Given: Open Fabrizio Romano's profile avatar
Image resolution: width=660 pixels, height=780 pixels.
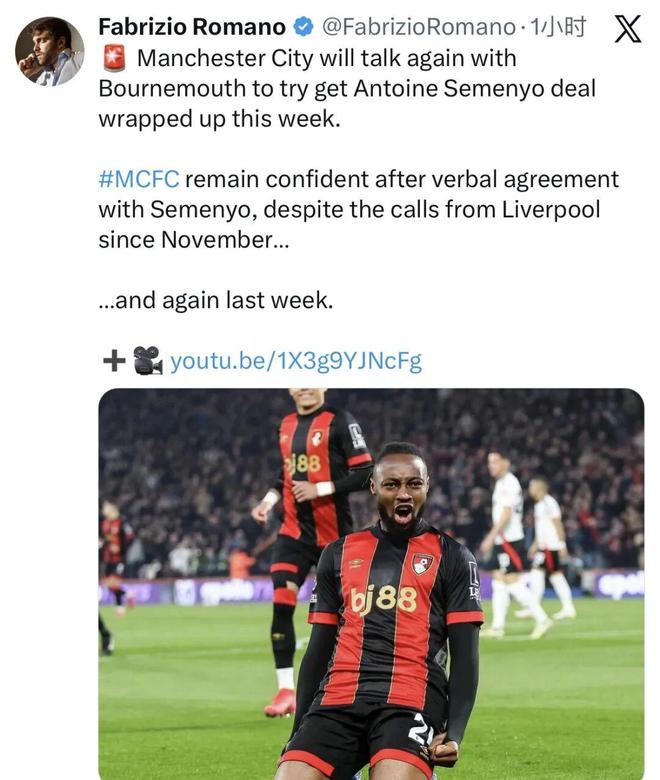Looking at the screenshot, I should coord(50,51).
